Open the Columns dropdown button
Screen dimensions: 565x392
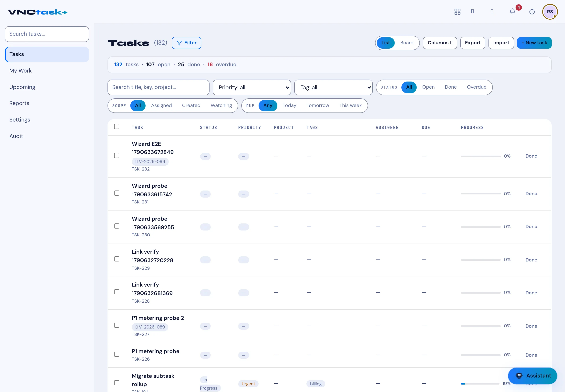440,43
